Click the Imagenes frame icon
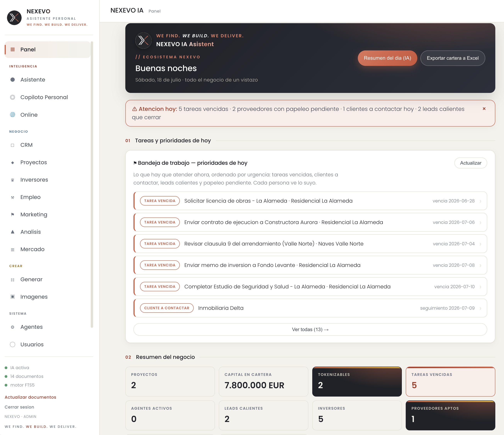The width and height of the screenshot is (504, 435). (x=13, y=297)
